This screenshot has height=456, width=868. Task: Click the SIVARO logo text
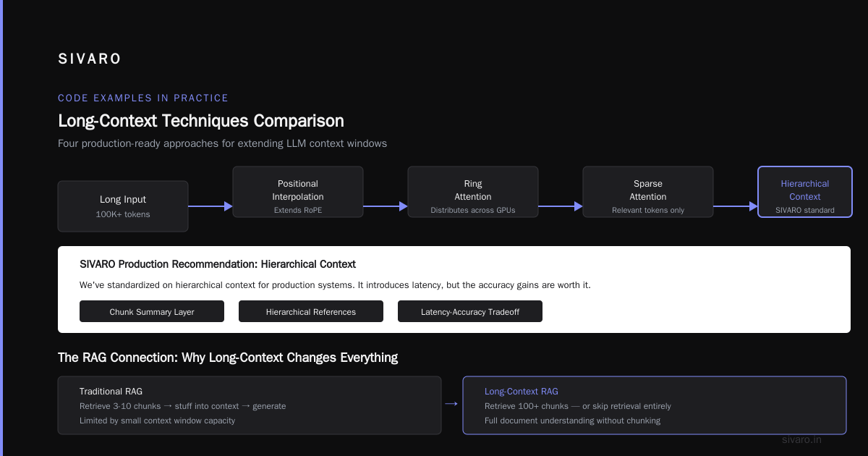click(x=90, y=59)
